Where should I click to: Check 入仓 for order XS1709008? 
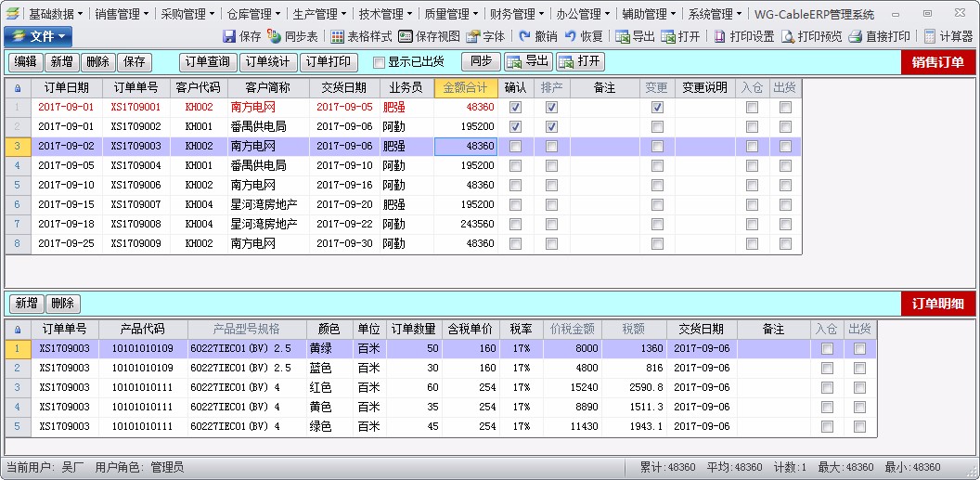pos(753,224)
